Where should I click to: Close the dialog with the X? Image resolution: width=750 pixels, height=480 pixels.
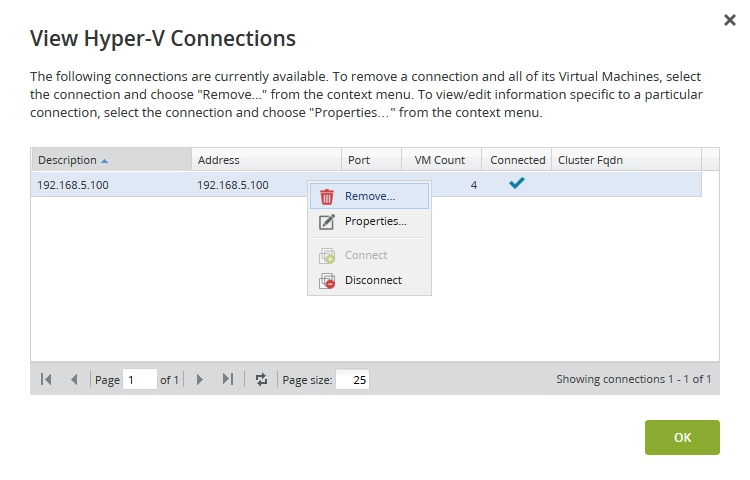coord(729,20)
